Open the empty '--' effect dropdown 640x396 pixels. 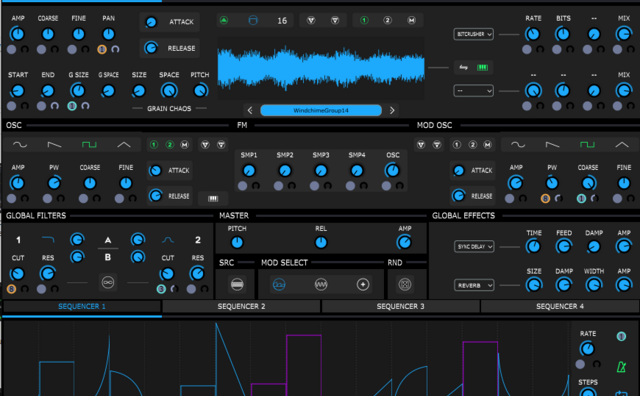(473, 91)
